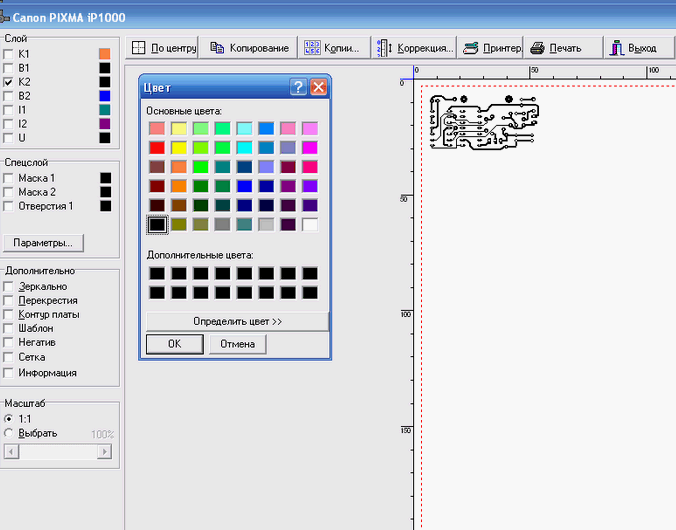Viewport: 676px width, 530px height.
Task: Open the Коррекция... settings
Action: tap(414, 47)
